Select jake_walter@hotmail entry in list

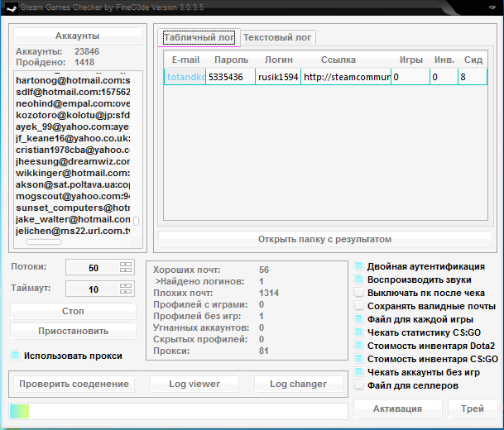coord(73,219)
